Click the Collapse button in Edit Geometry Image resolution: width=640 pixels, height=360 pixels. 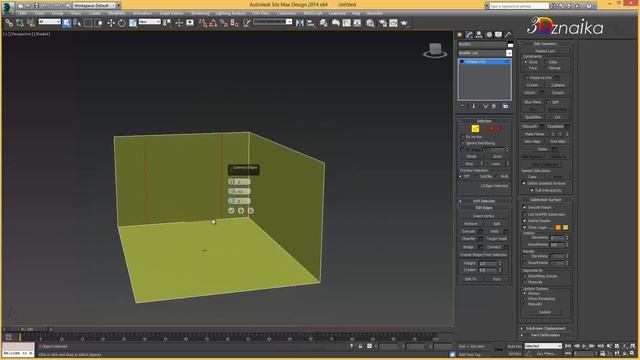coord(558,85)
